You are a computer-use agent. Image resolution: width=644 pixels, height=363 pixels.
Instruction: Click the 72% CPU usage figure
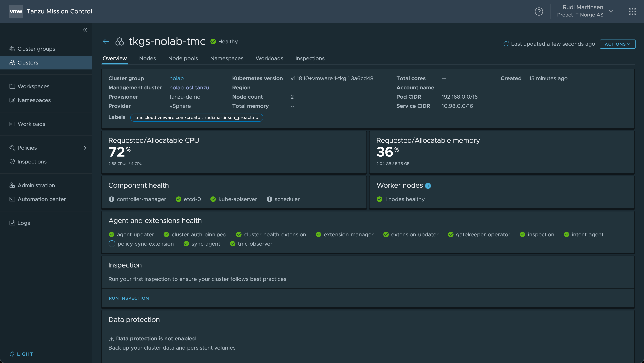coord(119,152)
